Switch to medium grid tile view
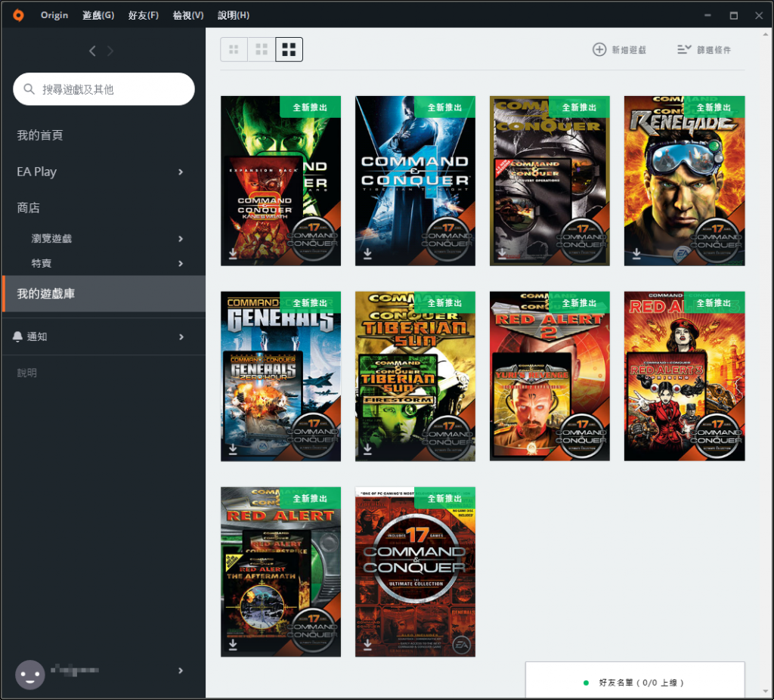The width and height of the screenshot is (774, 700). pyautogui.click(x=262, y=49)
